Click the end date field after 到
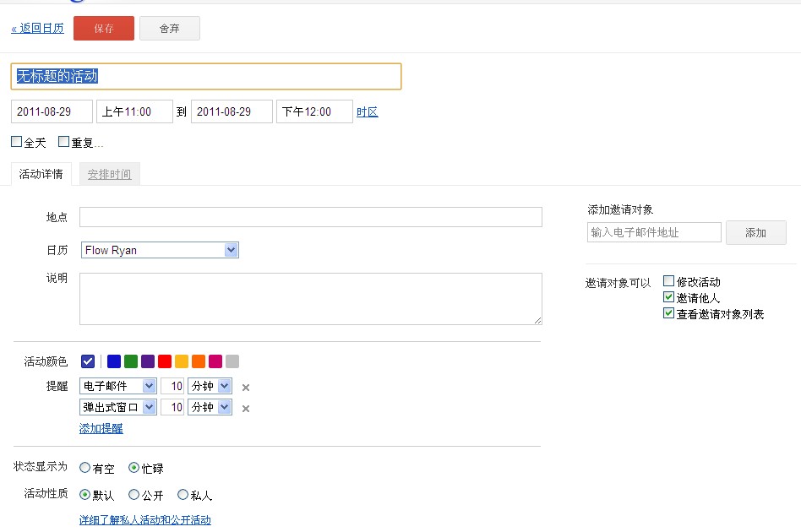This screenshot has height=532, width=801. pyautogui.click(x=232, y=111)
